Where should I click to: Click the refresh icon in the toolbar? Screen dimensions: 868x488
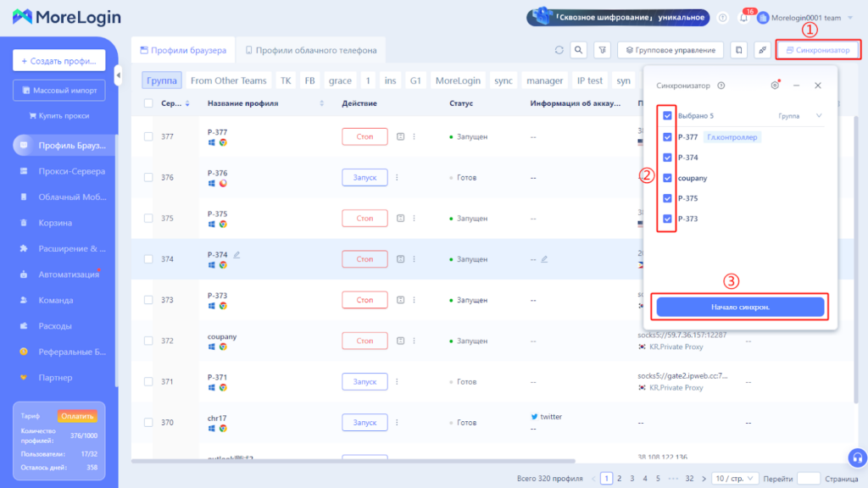[559, 50]
